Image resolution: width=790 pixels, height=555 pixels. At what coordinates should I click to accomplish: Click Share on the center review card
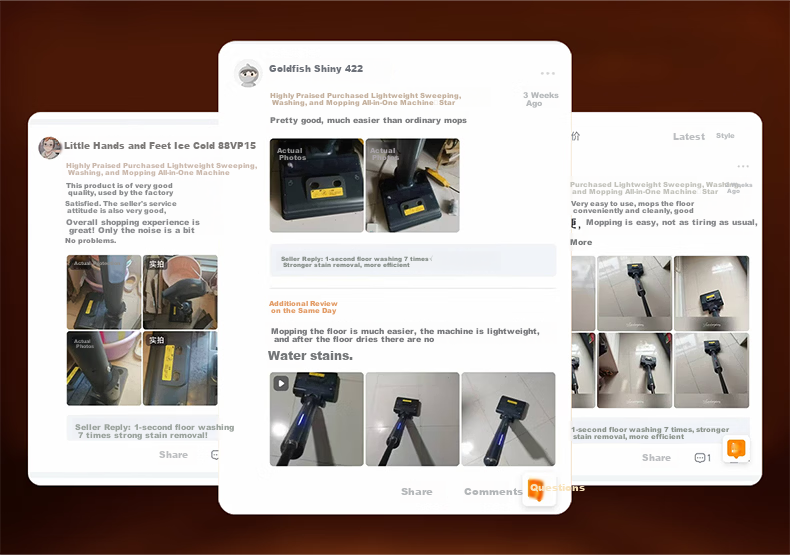[x=417, y=492]
